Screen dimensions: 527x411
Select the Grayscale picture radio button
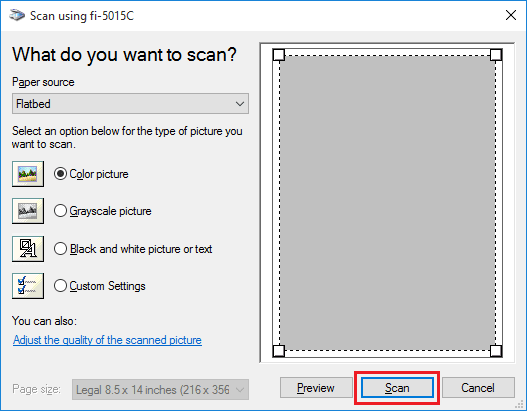click(60, 211)
